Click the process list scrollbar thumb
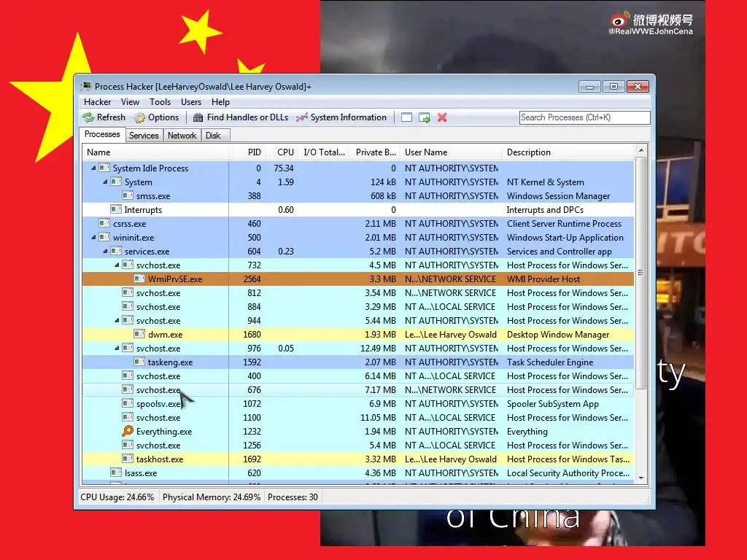Image resolution: width=747 pixels, height=560 pixels. tap(640, 273)
